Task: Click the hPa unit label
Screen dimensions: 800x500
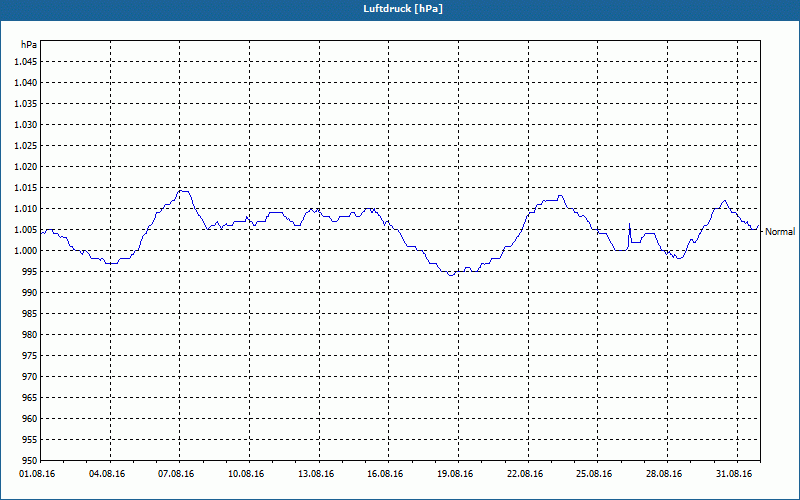Action: coord(29,45)
